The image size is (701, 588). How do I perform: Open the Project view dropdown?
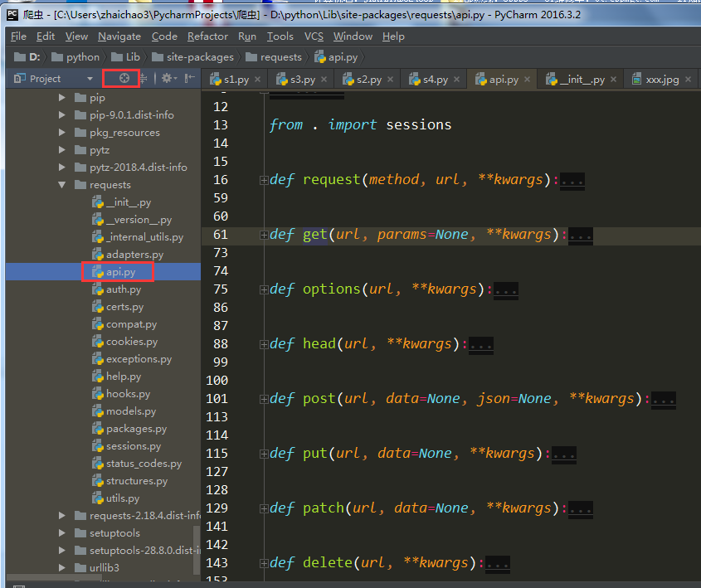90,79
